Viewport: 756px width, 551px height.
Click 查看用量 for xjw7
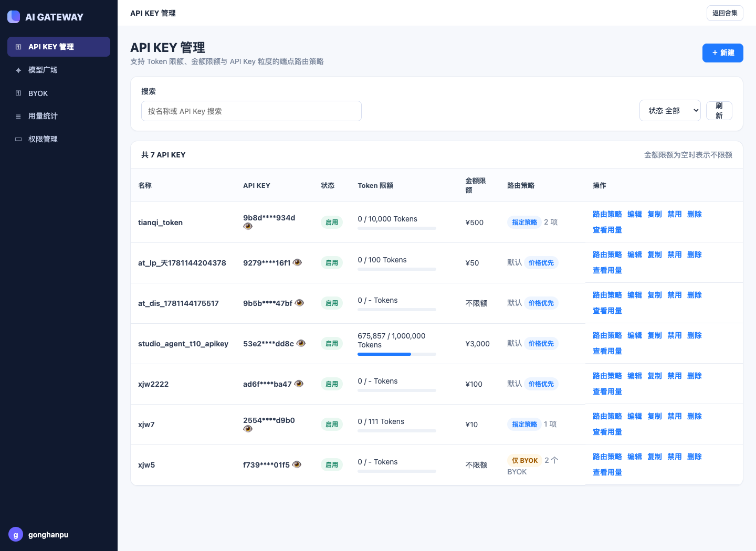[x=607, y=432]
